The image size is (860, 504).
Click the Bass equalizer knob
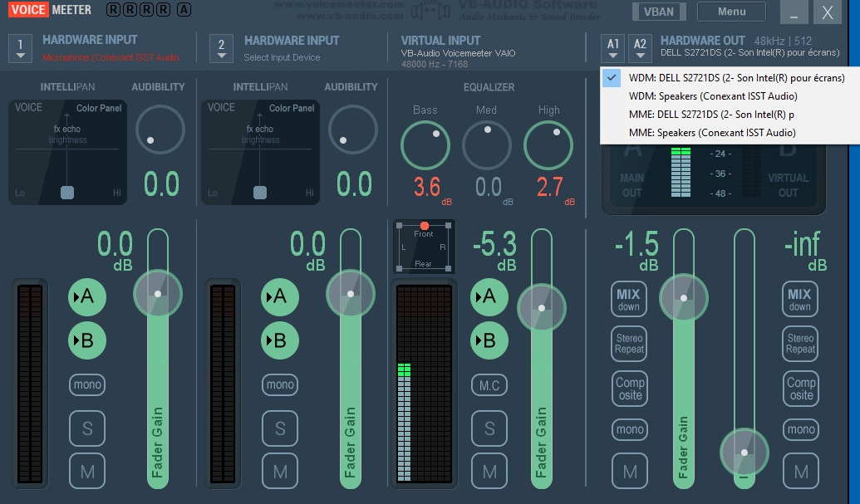425,145
